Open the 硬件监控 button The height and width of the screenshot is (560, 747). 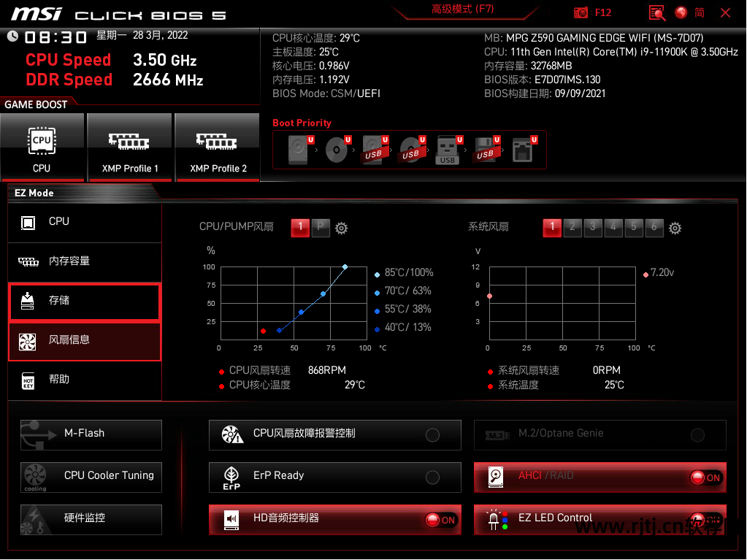click(x=91, y=518)
